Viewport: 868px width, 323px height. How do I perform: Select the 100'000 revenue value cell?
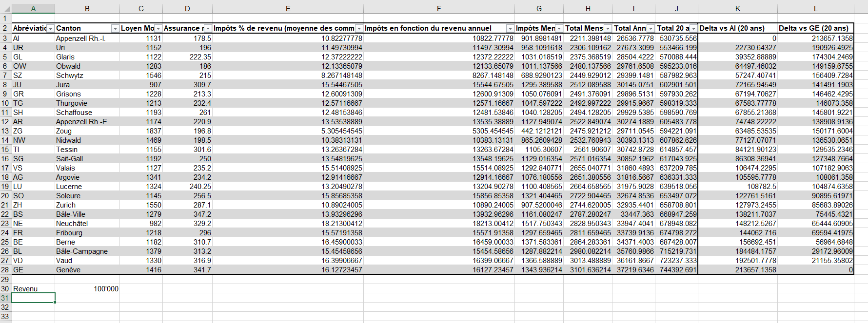click(87, 289)
